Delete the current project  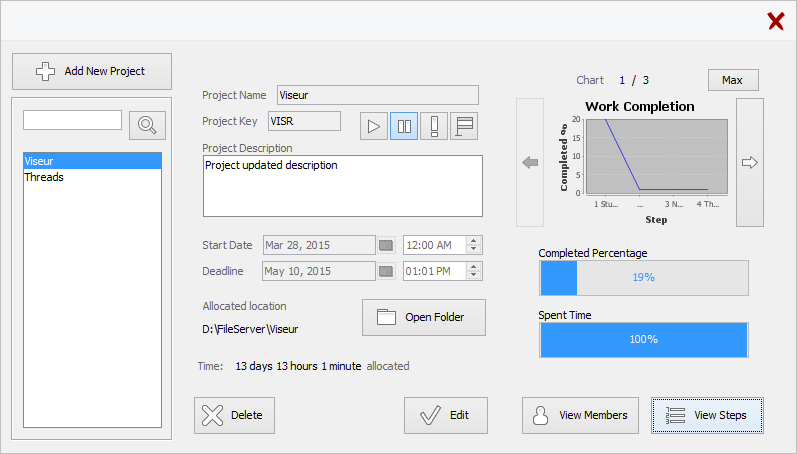tap(234, 415)
